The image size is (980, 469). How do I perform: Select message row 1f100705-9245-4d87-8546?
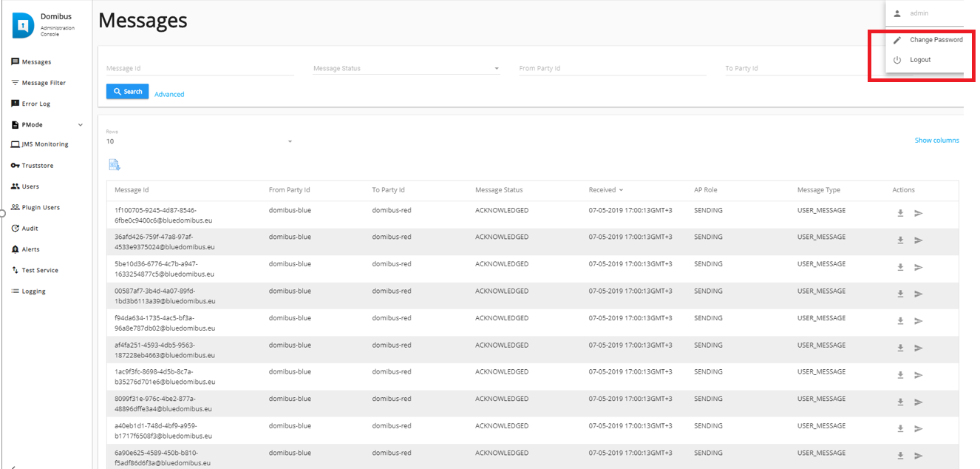coord(533,215)
